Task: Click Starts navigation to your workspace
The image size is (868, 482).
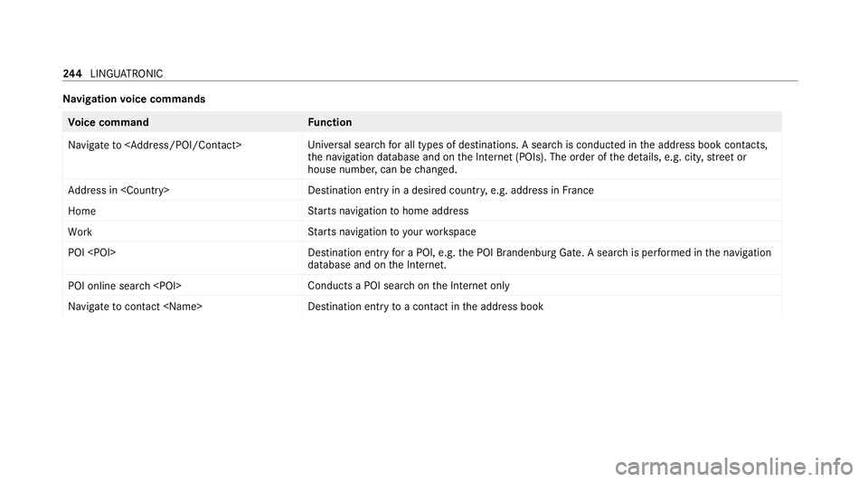Action: click(x=392, y=232)
